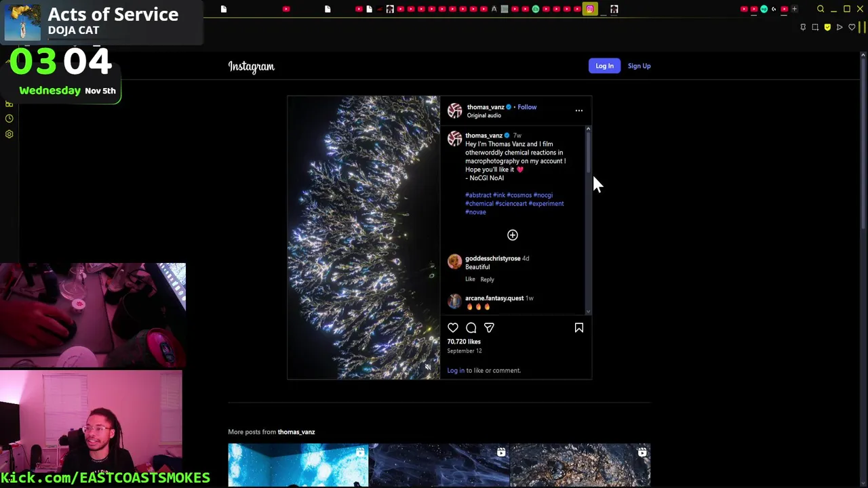Load more comments with the plus circle

click(x=513, y=235)
